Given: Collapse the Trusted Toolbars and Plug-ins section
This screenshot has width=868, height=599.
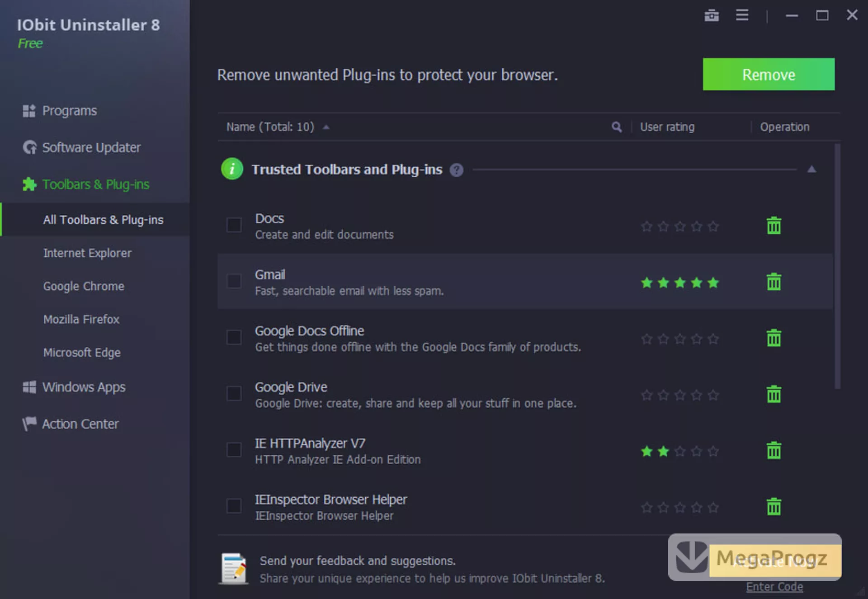Looking at the screenshot, I should [811, 169].
